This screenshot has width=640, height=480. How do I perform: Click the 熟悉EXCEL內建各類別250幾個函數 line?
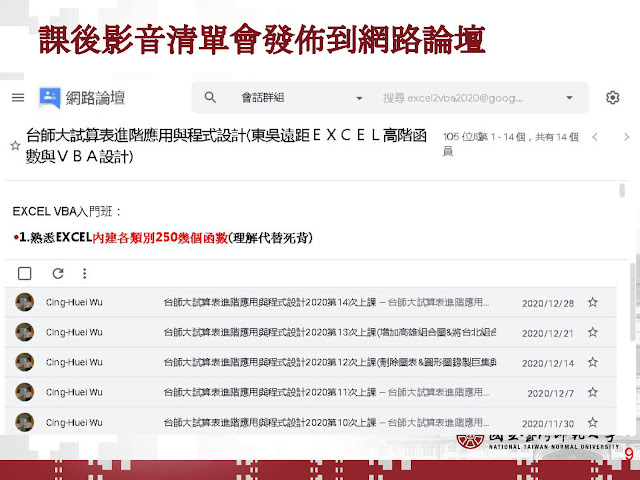(x=163, y=238)
